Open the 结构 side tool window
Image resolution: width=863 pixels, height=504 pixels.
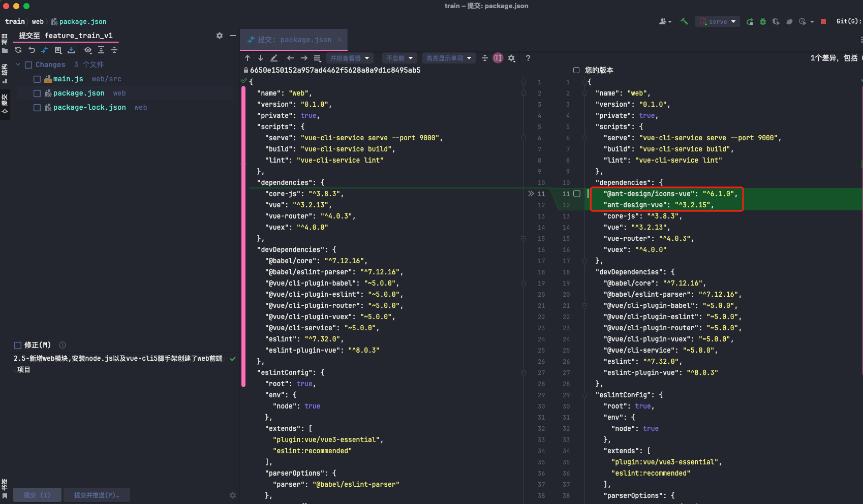click(x=5, y=73)
